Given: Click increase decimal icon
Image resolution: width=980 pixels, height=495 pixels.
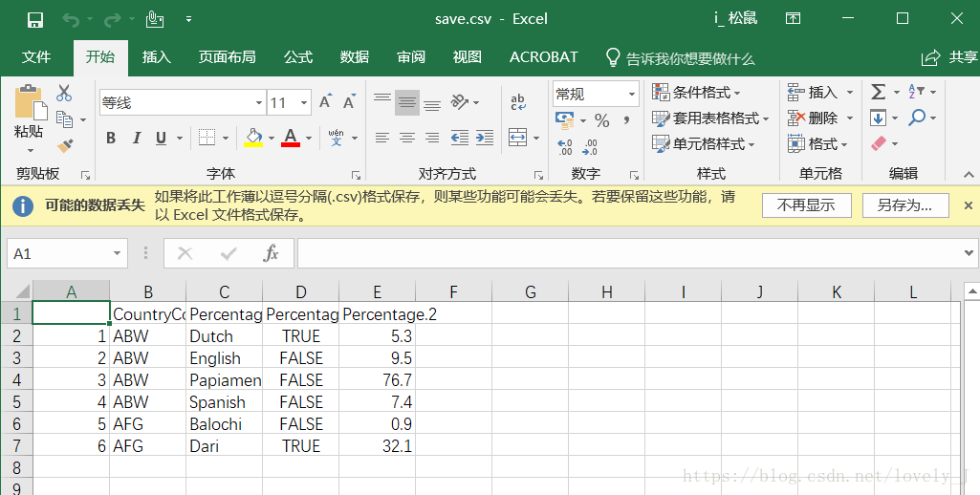Looking at the screenshot, I should tap(565, 147).
